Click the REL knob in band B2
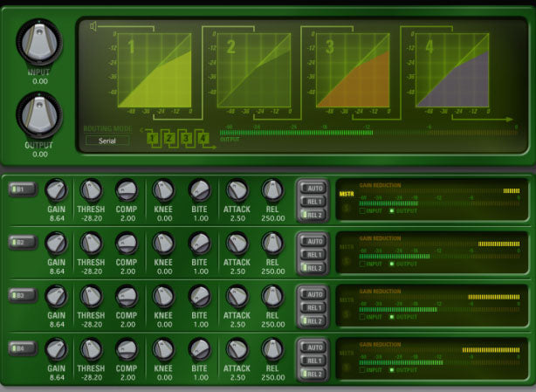 click(x=272, y=244)
